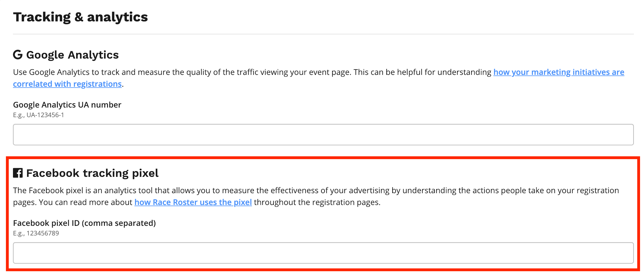The image size is (644, 276).
Task: Click the "Google Analytics UA number" label
Action: [x=67, y=105]
